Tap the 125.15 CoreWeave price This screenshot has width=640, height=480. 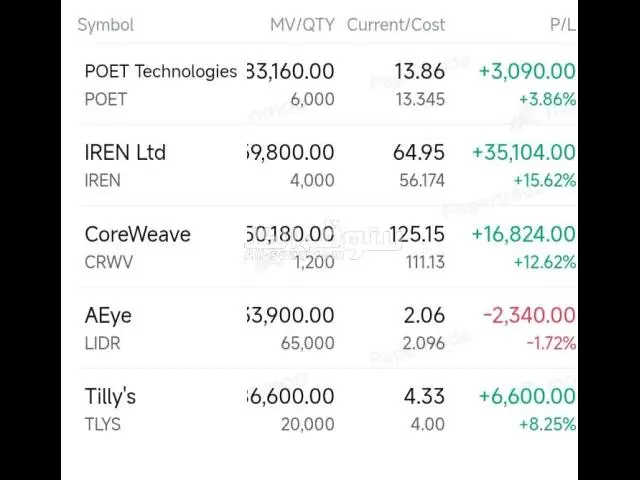(417, 234)
